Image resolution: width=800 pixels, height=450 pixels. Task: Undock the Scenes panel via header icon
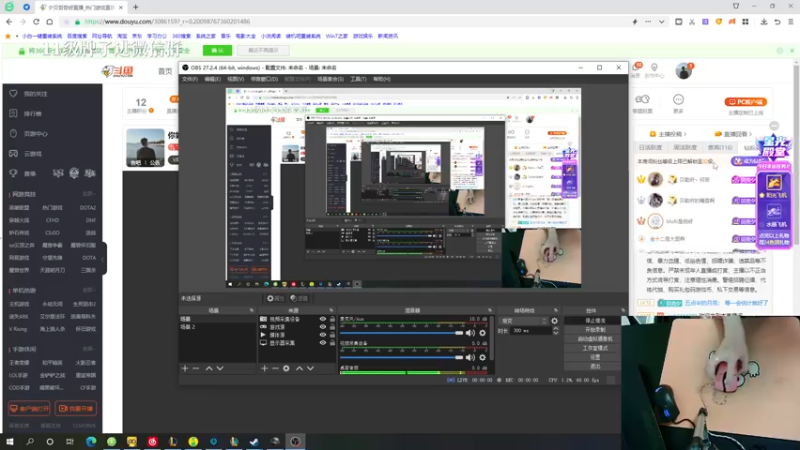[x=252, y=310]
